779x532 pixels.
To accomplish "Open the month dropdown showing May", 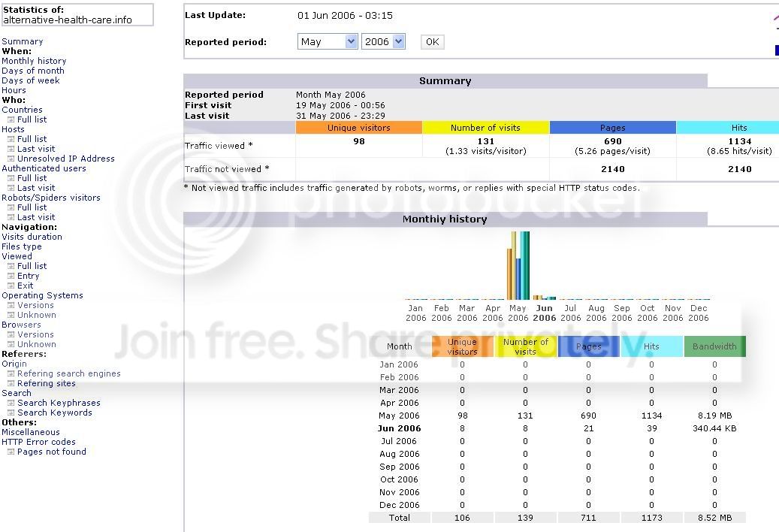I will (328, 42).
